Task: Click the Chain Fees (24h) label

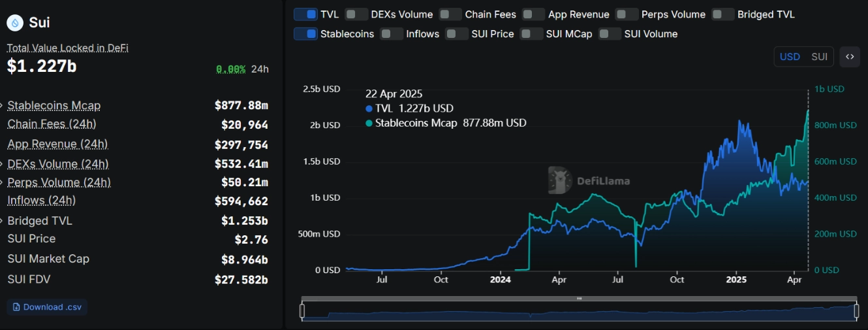Action: [52, 124]
